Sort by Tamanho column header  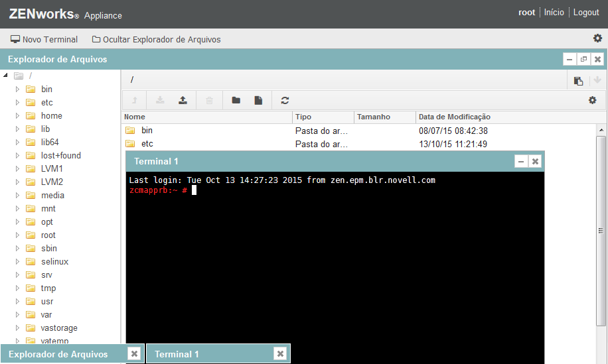click(x=385, y=117)
